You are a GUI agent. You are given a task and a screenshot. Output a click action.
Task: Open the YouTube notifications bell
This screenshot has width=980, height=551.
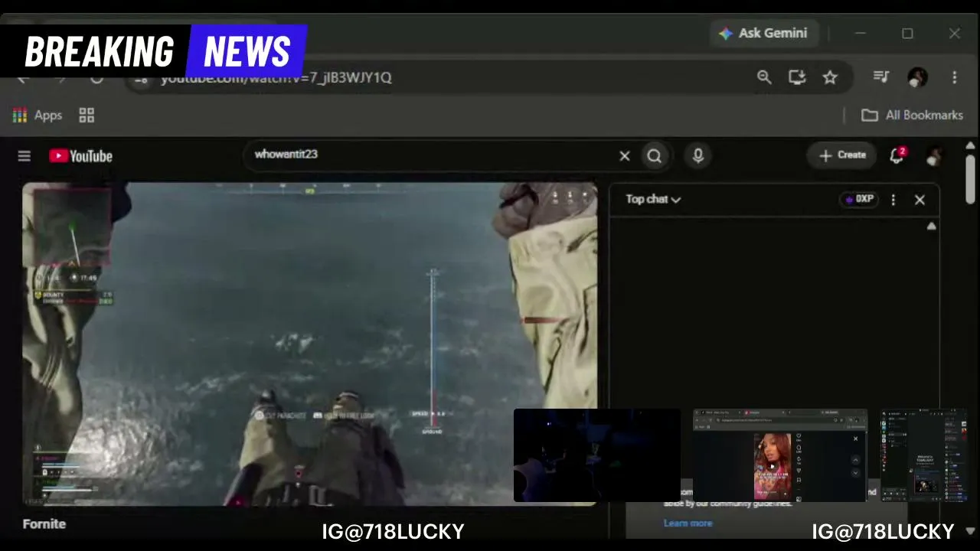[897, 155]
